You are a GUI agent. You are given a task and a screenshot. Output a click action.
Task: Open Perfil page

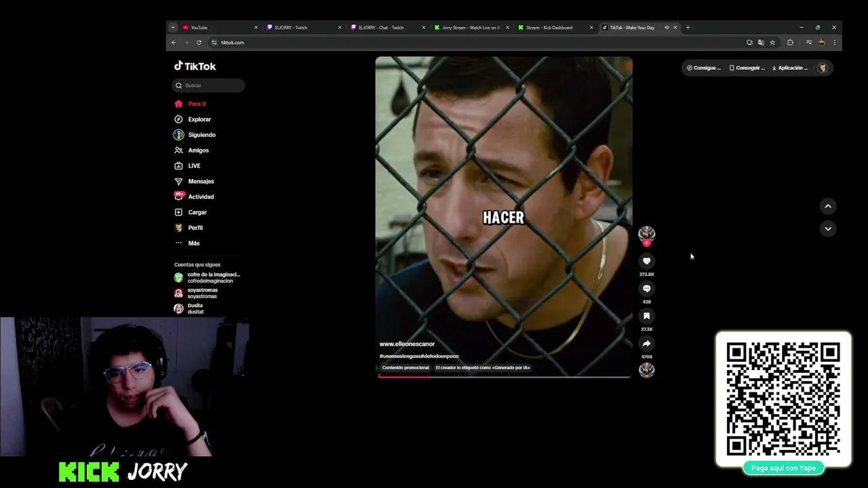point(189,228)
